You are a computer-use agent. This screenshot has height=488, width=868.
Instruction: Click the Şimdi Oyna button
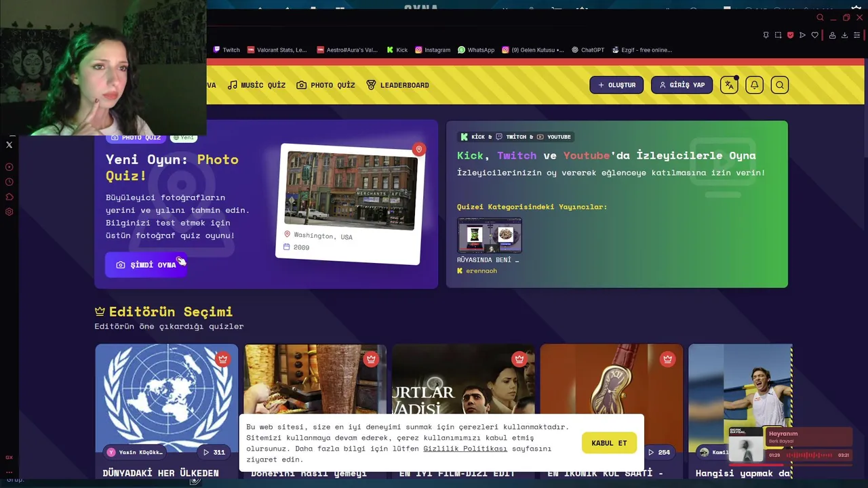click(x=146, y=265)
